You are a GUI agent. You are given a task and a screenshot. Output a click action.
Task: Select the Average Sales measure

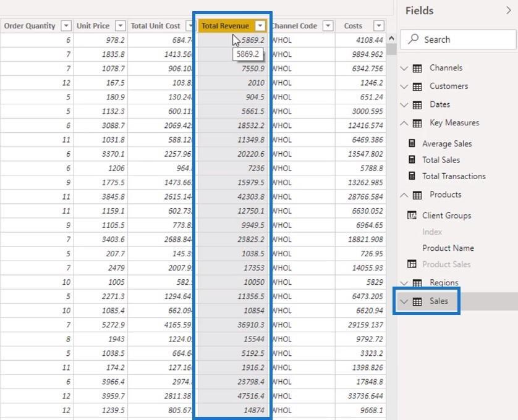click(447, 144)
